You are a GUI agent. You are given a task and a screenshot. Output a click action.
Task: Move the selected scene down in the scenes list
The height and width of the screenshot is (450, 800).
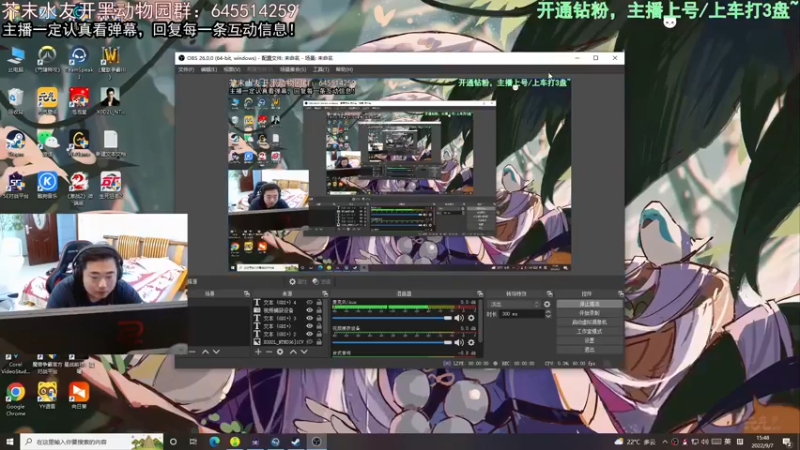coord(216,352)
